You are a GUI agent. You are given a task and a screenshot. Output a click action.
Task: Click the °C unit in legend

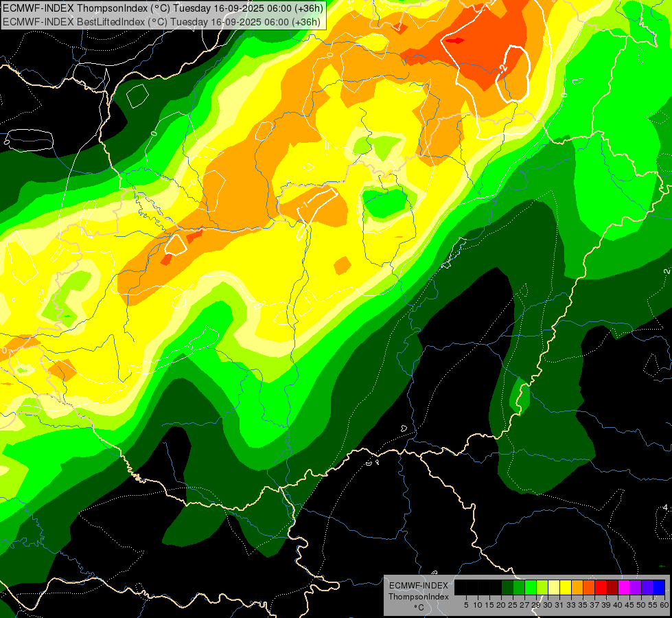[419, 607]
